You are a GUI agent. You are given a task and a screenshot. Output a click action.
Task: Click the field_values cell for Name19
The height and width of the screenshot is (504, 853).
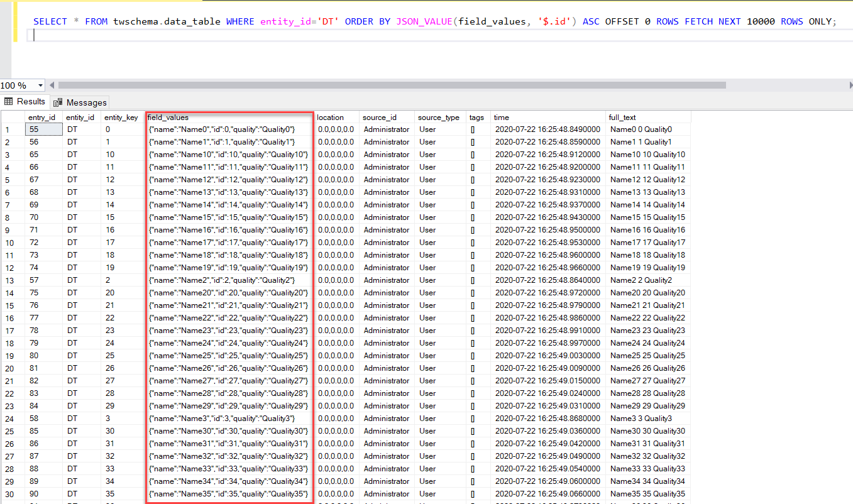(229, 268)
